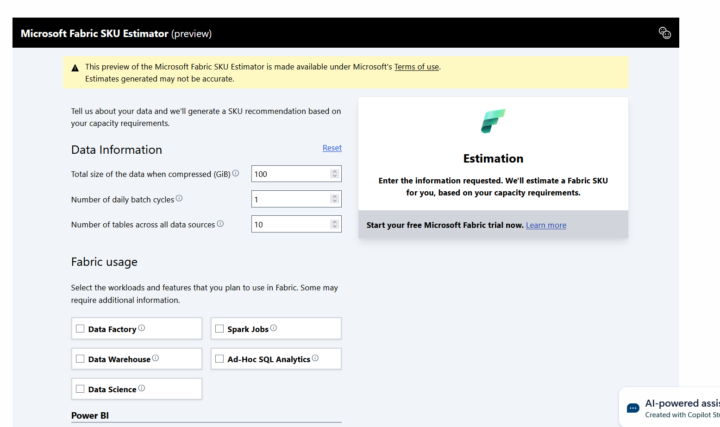720x427 pixels.
Task: Open the AI-powered assistant chat icon
Action: [633, 408]
